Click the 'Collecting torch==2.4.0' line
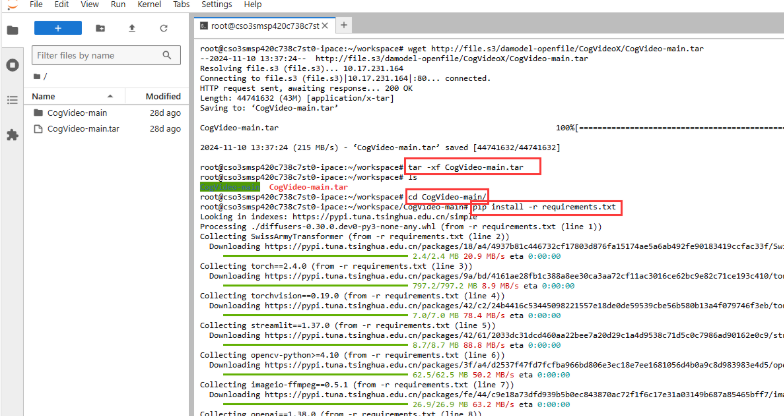The image size is (784, 416). click(x=336, y=266)
